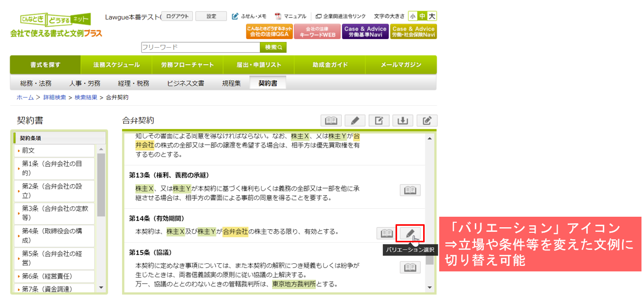
Task: Click the contract text scroll-up arrow
Action: coord(430,138)
